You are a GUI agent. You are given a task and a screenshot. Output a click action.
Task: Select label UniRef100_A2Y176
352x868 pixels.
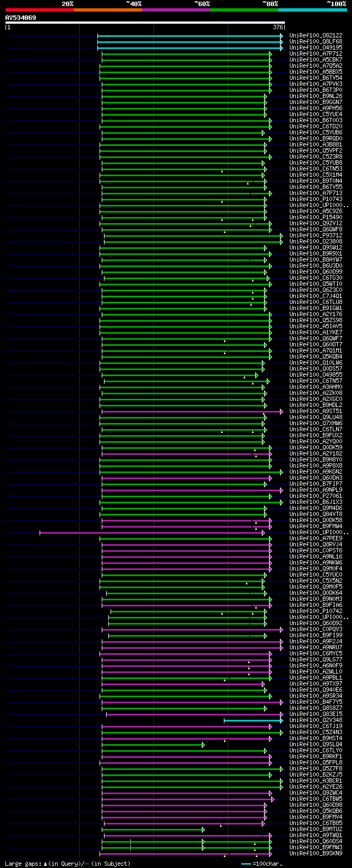click(x=316, y=314)
